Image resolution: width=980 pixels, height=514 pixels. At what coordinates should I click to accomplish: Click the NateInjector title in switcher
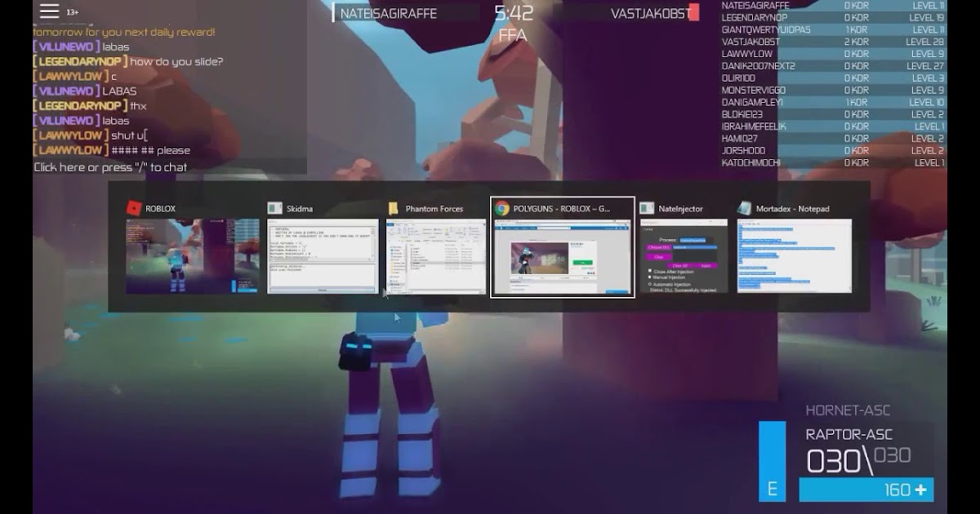pos(681,209)
